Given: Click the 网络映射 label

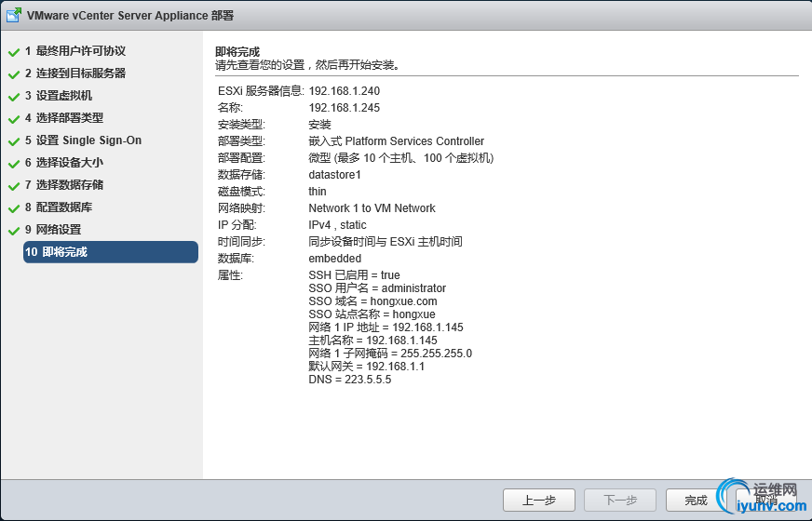Looking at the screenshot, I should [241, 208].
